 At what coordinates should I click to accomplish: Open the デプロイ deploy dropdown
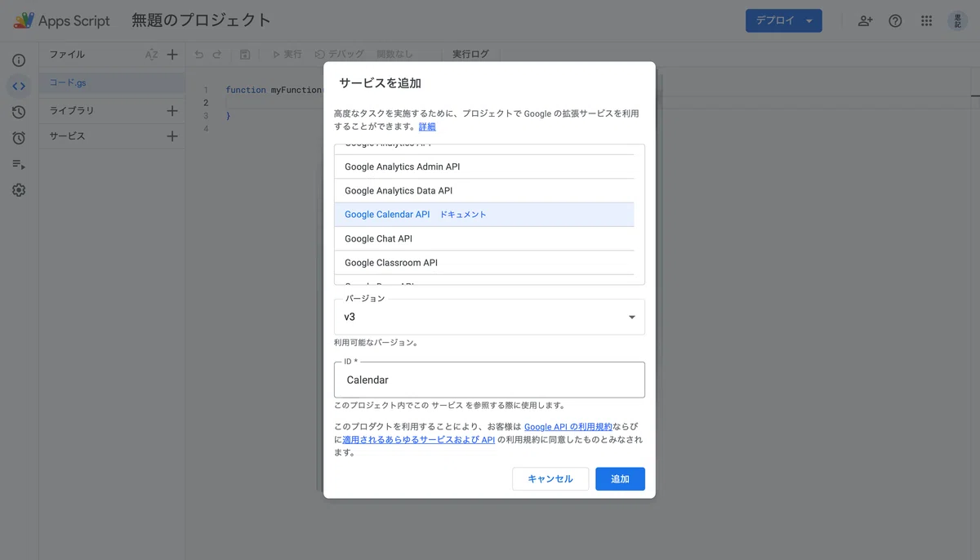pyautogui.click(x=783, y=21)
